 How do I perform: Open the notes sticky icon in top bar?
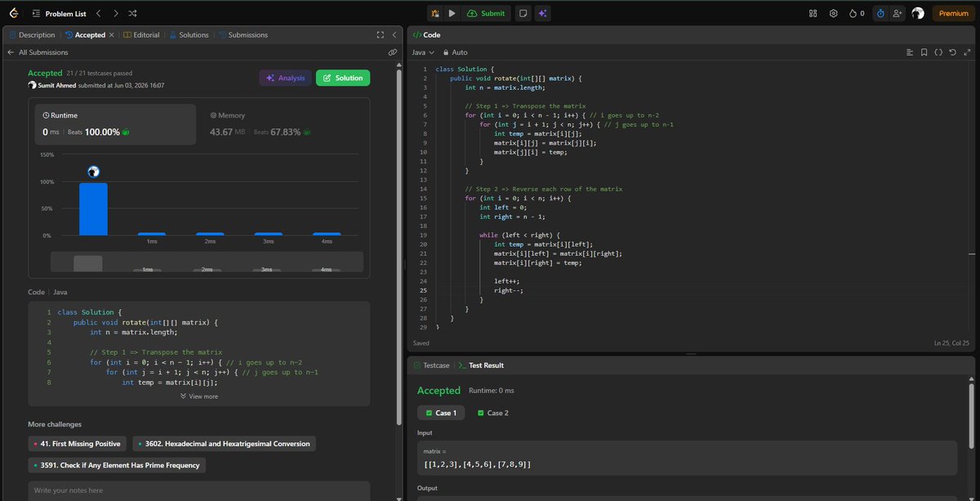click(523, 14)
